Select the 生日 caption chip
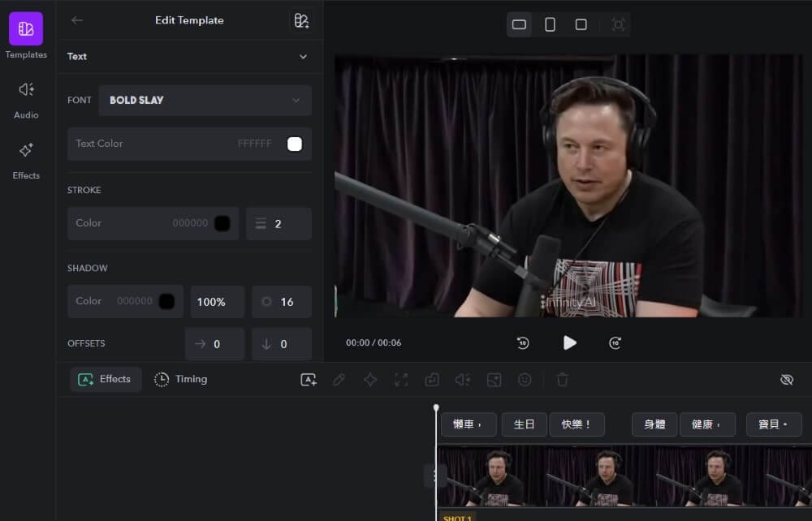The width and height of the screenshot is (812, 521). click(524, 424)
